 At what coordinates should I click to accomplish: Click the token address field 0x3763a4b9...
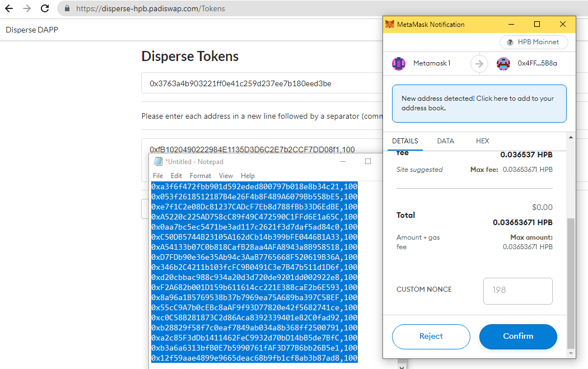click(262, 83)
